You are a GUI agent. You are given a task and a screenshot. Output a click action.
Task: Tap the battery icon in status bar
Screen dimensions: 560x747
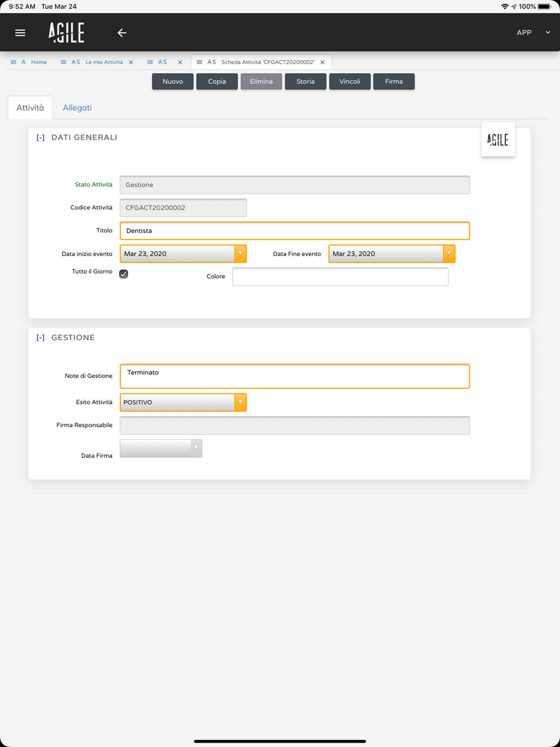[x=544, y=6]
